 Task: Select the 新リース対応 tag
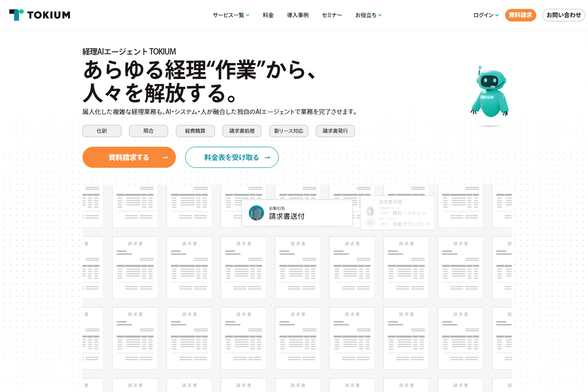click(x=289, y=131)
